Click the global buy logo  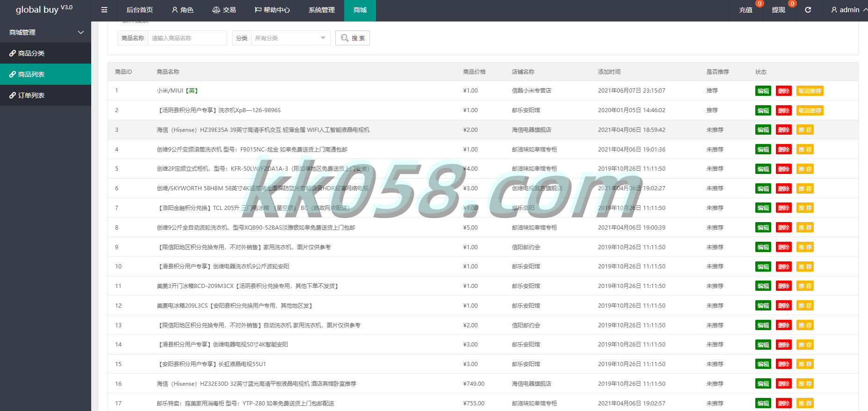click(44, 9)
